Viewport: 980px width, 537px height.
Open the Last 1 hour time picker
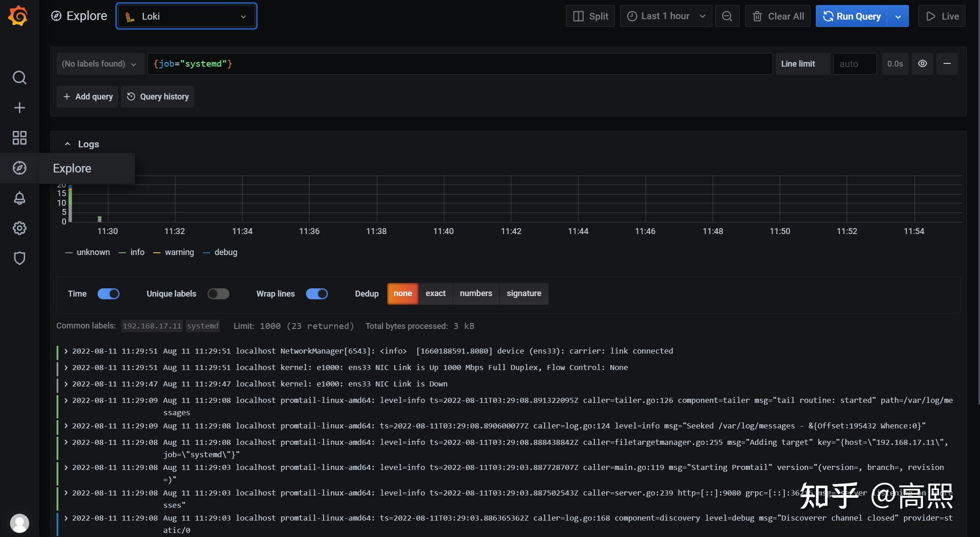[666, 16]
